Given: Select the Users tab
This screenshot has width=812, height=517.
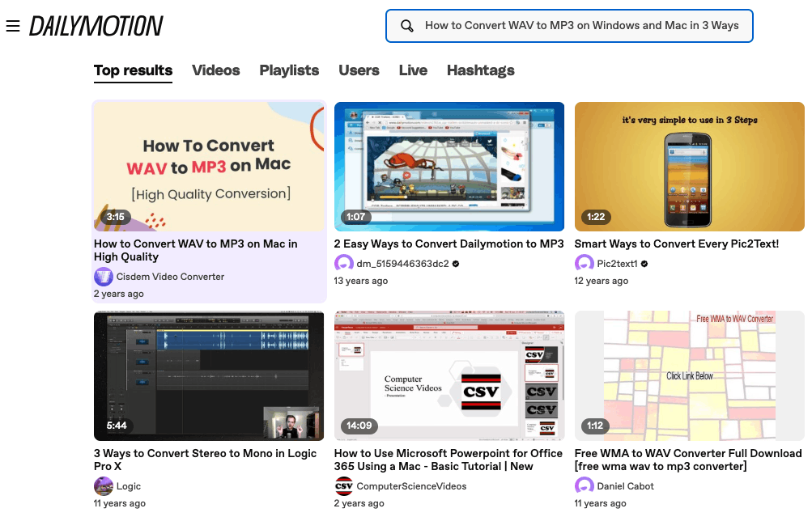Looking at the screenshot, I should tap(359, 70).
